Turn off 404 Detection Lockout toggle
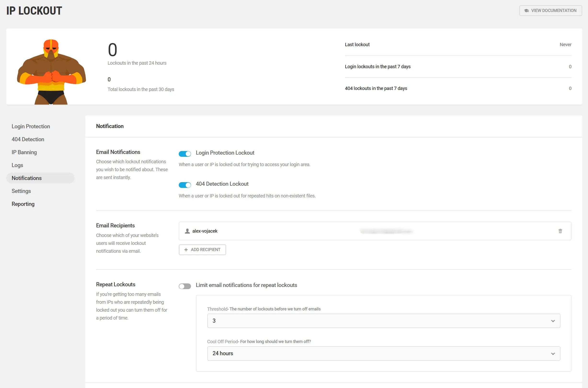This screenshot has height=388, width=588. click(x=185, y=185)
